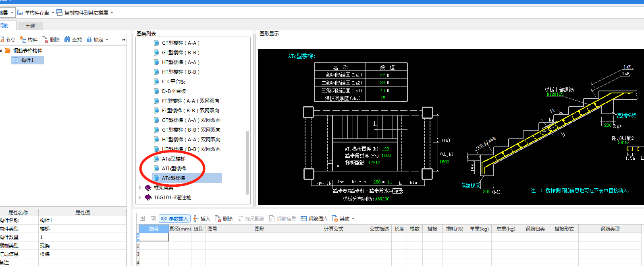Open the 钢筋图库 library
The image size is (644, 266).
(x=314, y=219)
